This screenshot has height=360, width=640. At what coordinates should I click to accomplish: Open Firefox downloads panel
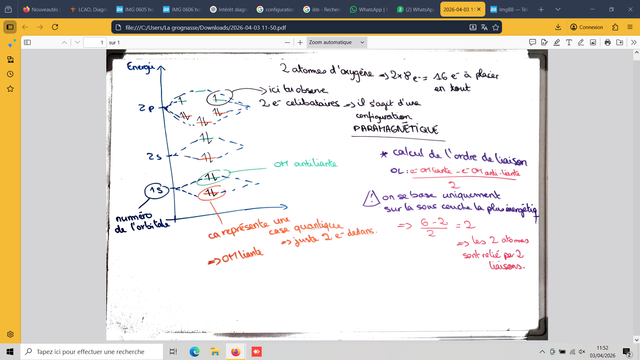pyautogui.click(x=558, y=27)
